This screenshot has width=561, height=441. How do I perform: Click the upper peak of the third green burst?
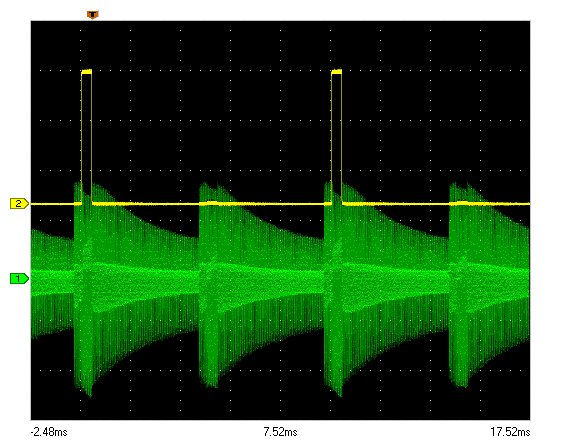coord(327,184)
